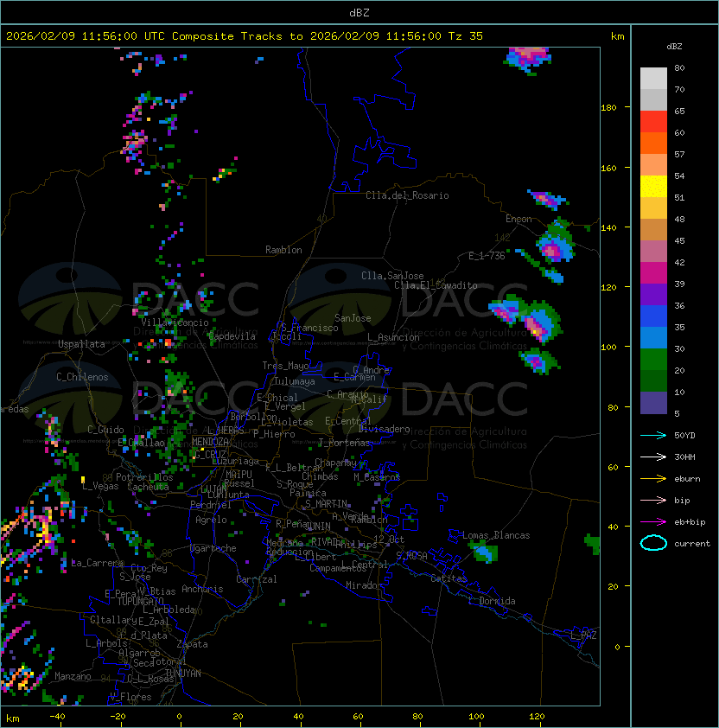The width and height of the screenshot is (719, 728).
Task: Click the 'Ugarteche' place label
Action: coord(213,548)
